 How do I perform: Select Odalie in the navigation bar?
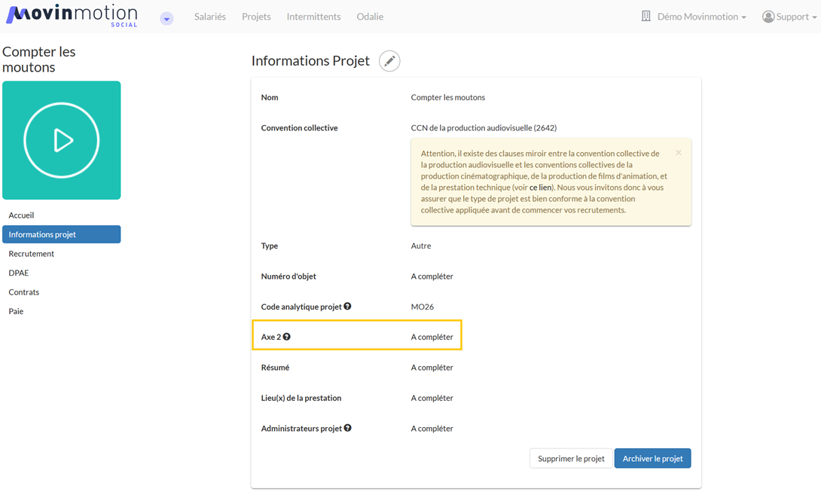click(370, 17)
